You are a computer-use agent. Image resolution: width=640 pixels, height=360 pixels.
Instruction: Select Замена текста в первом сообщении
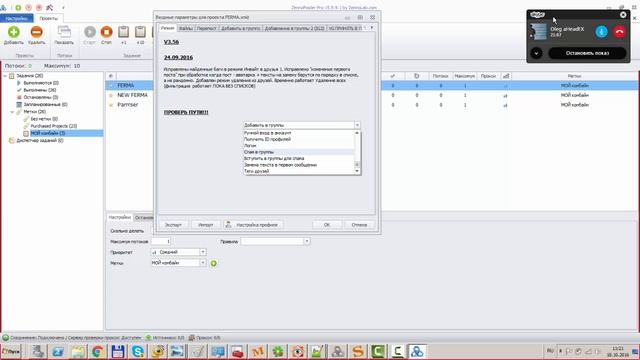[299, 165]
